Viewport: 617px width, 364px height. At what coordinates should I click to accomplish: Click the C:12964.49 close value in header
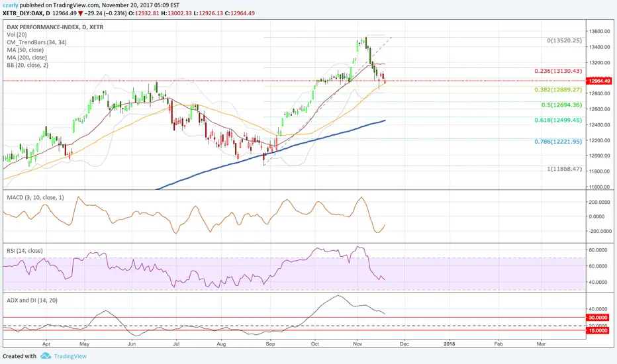coord(240,13)
